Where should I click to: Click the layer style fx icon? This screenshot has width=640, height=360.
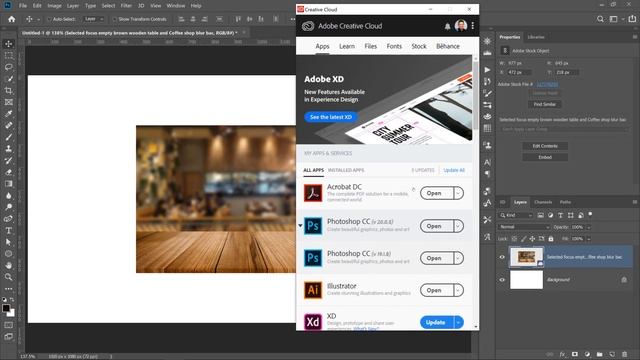click(562, 354)
